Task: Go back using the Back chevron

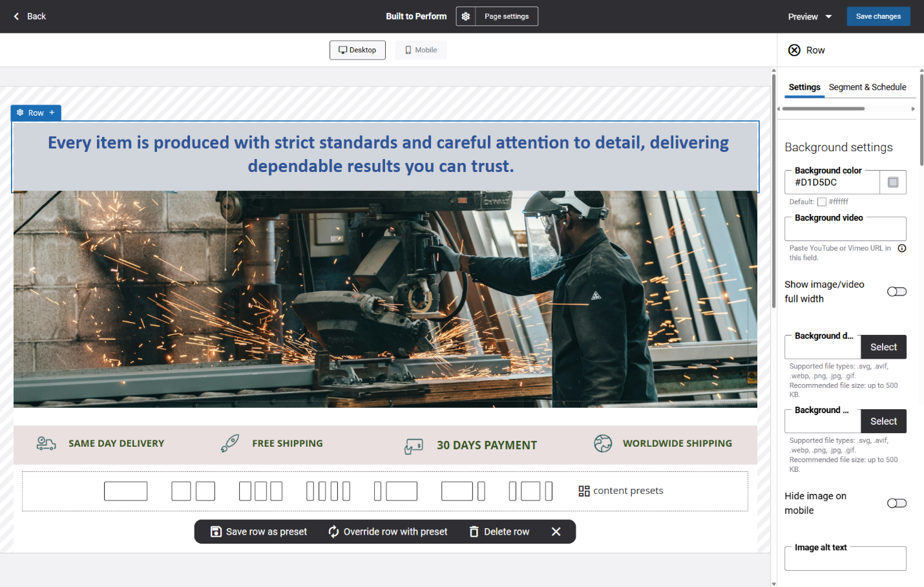Action: 17,16
